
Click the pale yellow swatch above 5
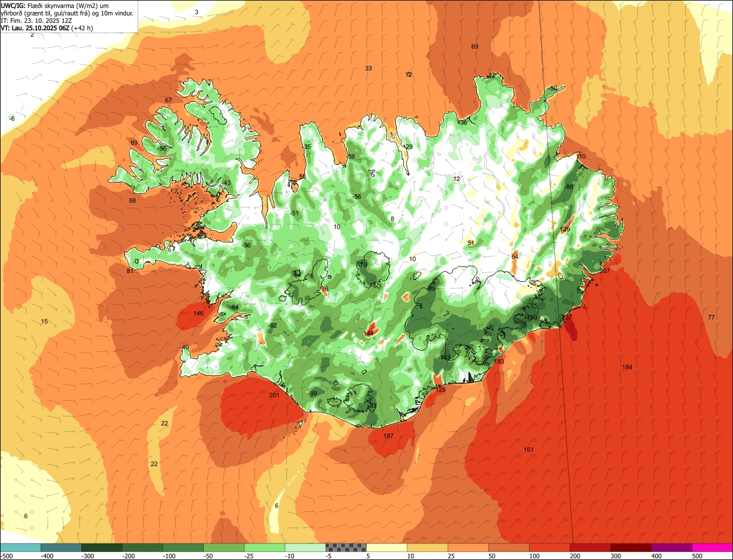387,547
